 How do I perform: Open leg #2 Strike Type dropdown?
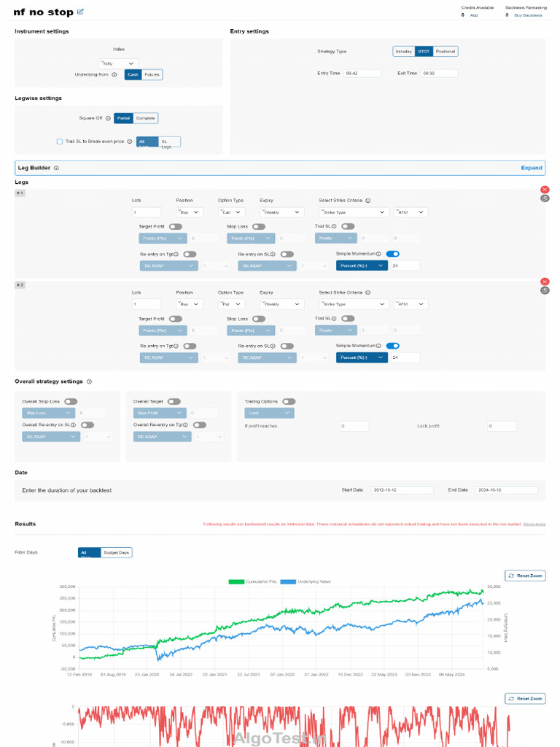354,304
